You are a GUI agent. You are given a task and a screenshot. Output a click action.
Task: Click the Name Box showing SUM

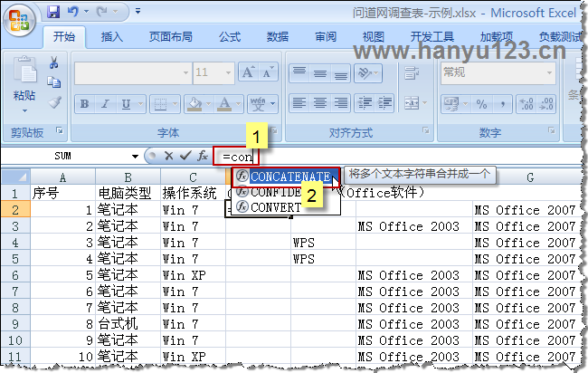pos(63,156)
